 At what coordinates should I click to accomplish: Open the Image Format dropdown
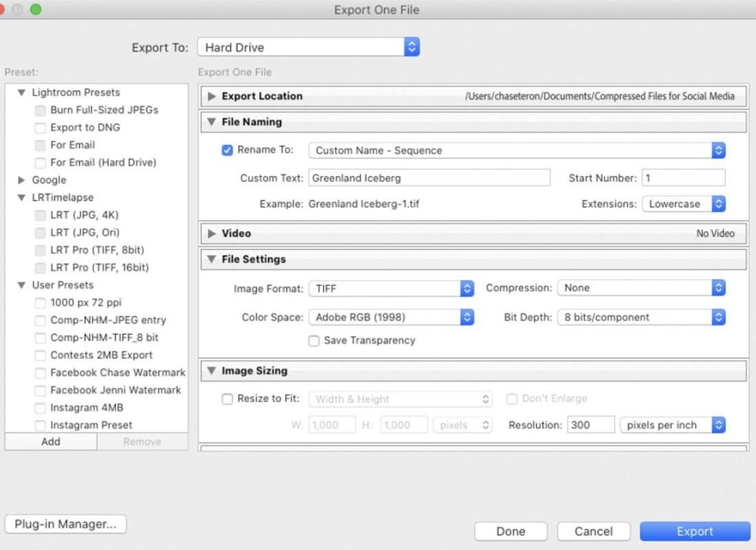coord(391,289)
